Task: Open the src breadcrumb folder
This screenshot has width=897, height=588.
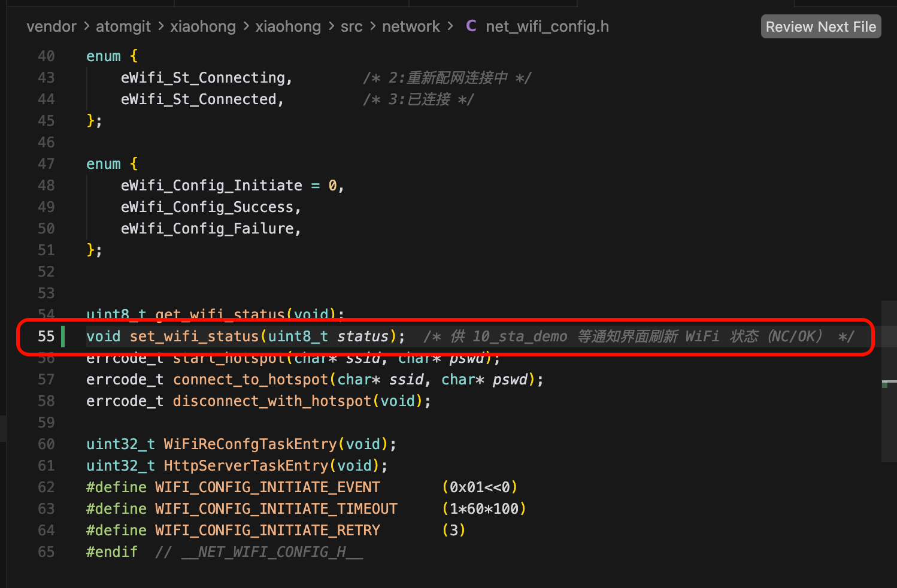Action: 351,26
